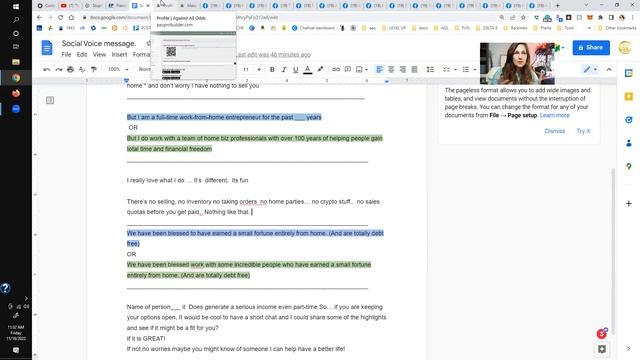This screenshot has height=360, width=640.
Task: Open the Edit menu
Action: tap(82, 55)
